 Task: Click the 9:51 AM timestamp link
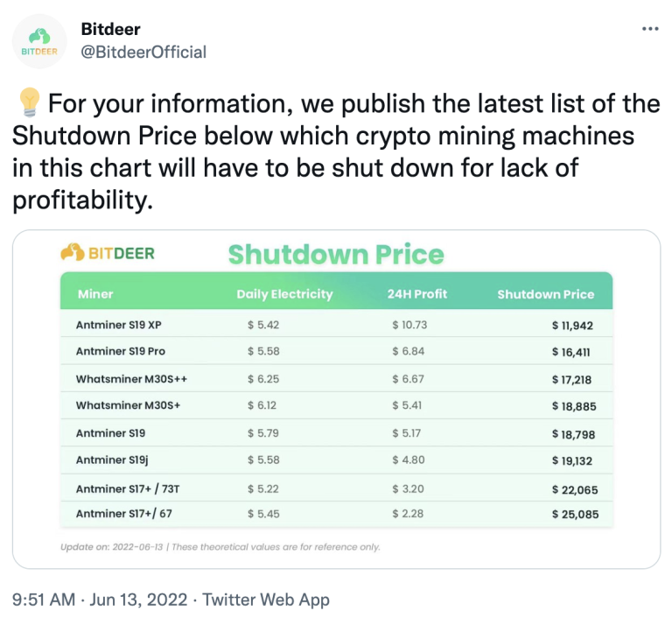tap(44, 600)
